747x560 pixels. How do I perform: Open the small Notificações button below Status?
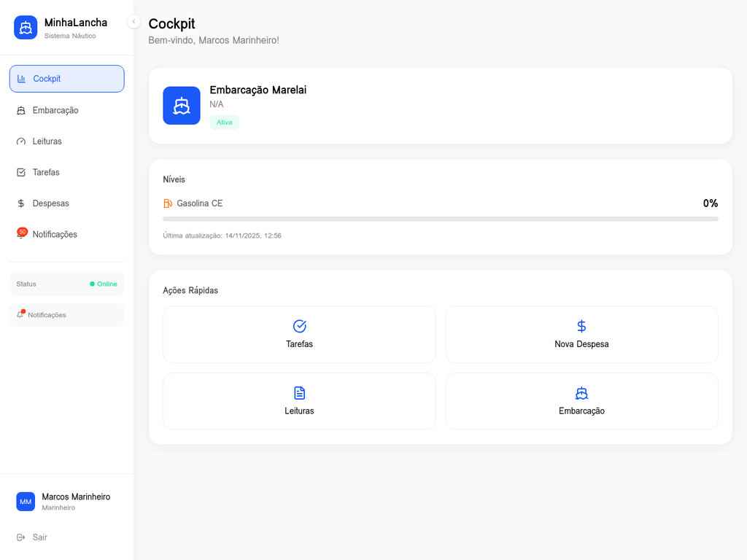click(x=66, y=315)
